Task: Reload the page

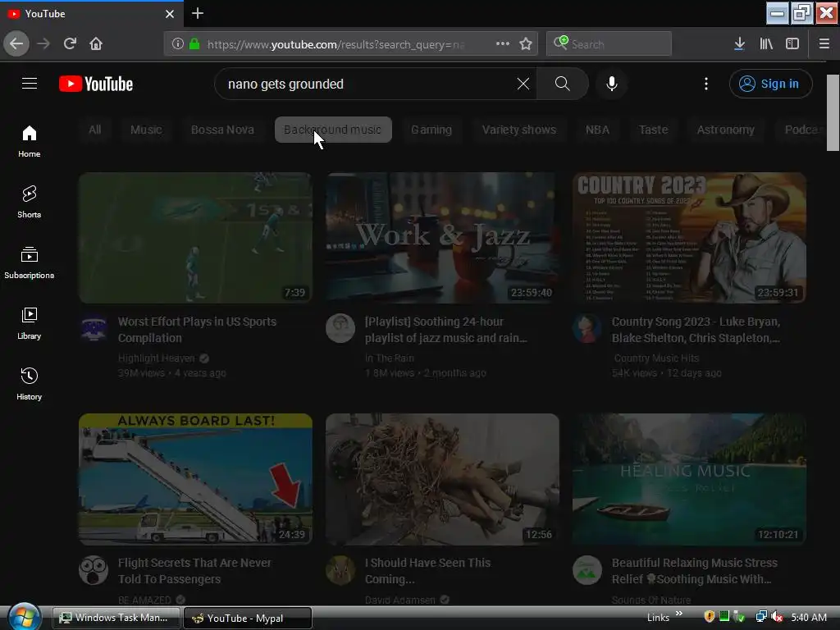Action: 70,43
